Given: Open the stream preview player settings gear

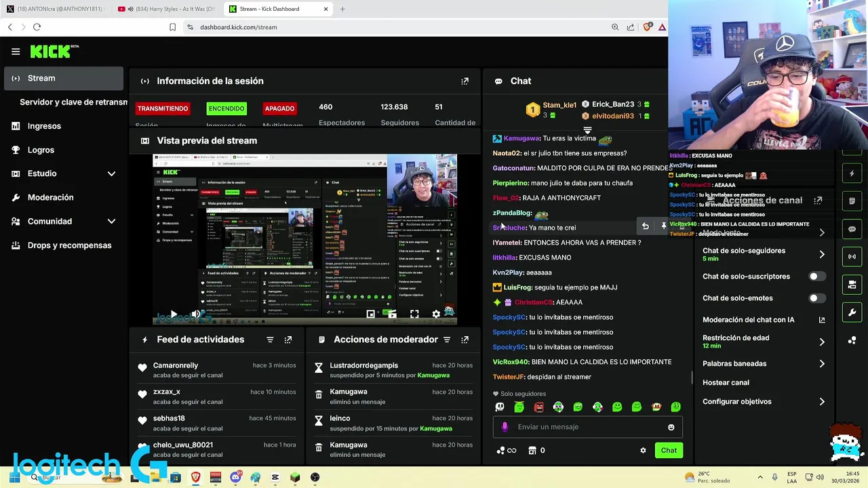Looking at the screenshot, I should pyautogui.click(x=436, y=314).
